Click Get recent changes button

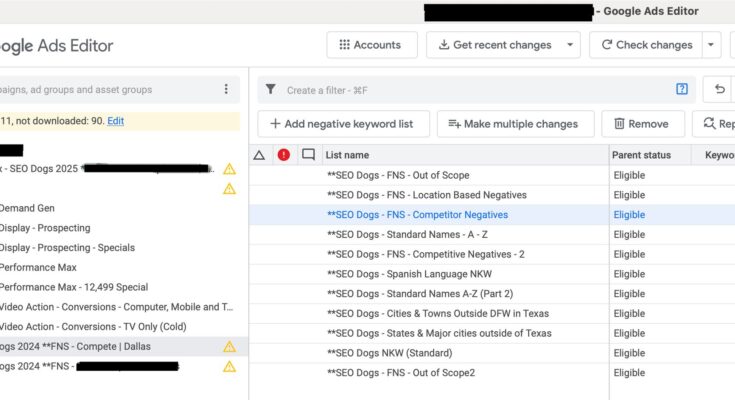pyautogui.click(x=495, y=45)
